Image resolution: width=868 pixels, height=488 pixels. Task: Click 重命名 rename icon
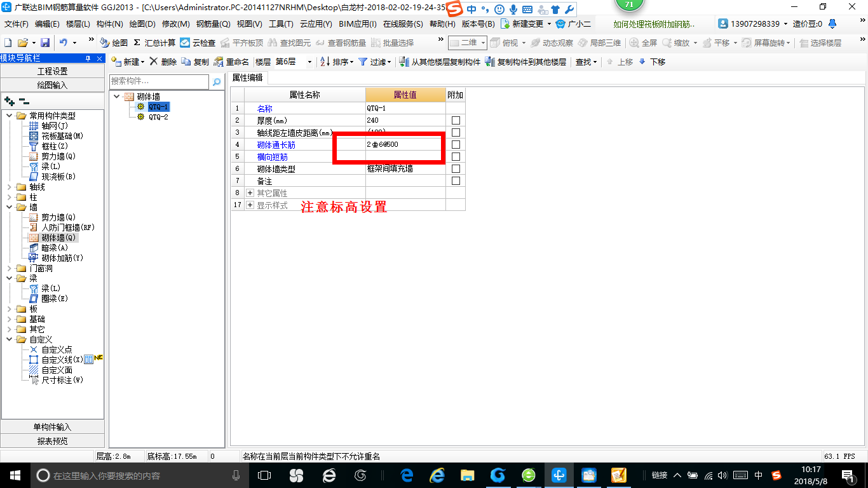[231, 62]
